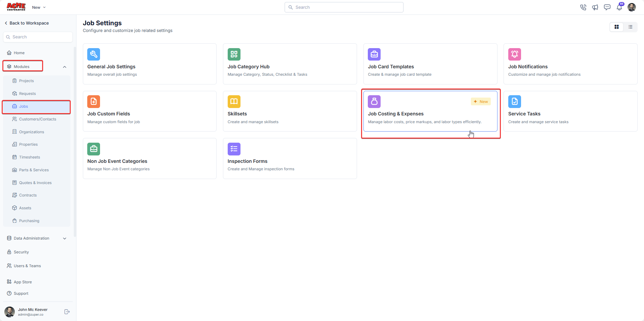Open the phone call icon in header
The image size is (644, 321).
(583, 7)
